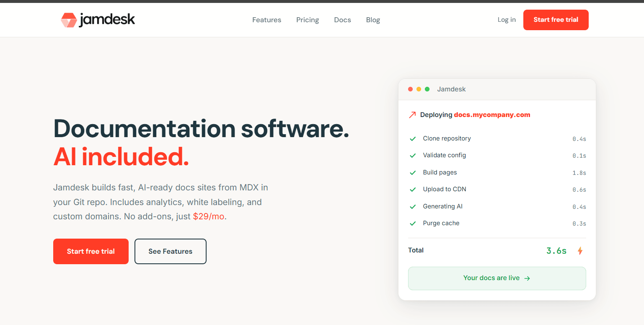644x325 pixels.
Task: Select the Purge cache step text
Action: 441,223
